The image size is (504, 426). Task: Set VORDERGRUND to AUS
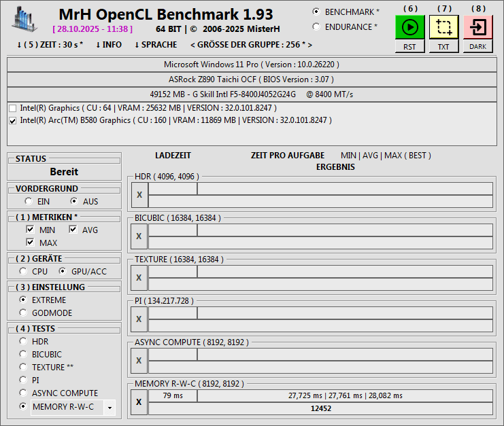click(x=74, y=201)
